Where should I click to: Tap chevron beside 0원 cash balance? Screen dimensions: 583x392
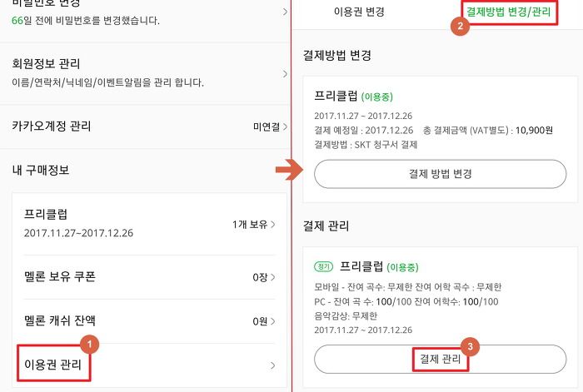coord(273,321)
